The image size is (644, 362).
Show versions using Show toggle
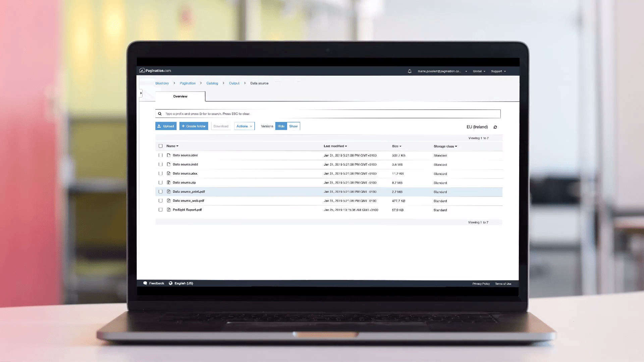[293, 126]
